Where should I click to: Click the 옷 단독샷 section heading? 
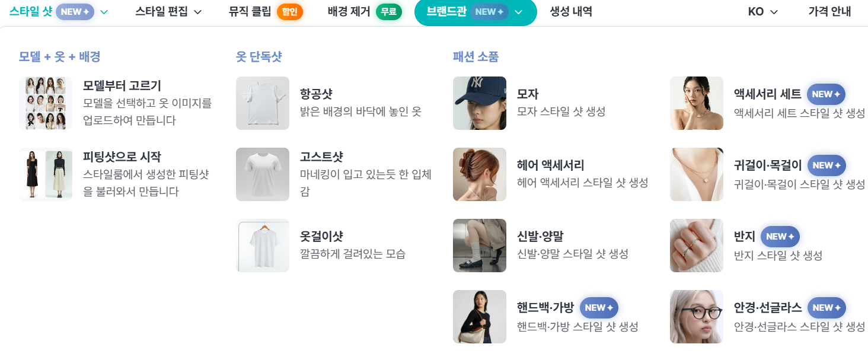(259, 57)
